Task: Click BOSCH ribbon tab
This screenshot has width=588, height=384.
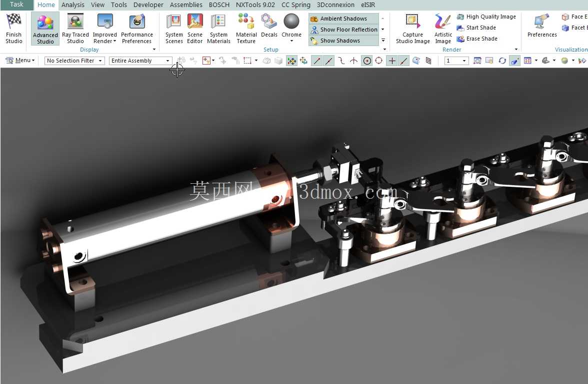Action: (x=219, y=5)
